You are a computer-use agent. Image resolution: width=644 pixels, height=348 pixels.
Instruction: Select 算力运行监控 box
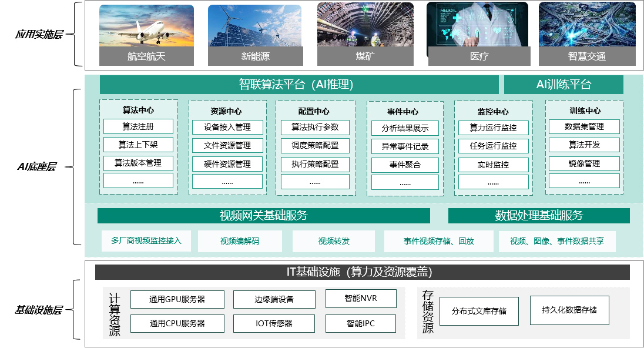pyautogui.click(x=493, y=128)
